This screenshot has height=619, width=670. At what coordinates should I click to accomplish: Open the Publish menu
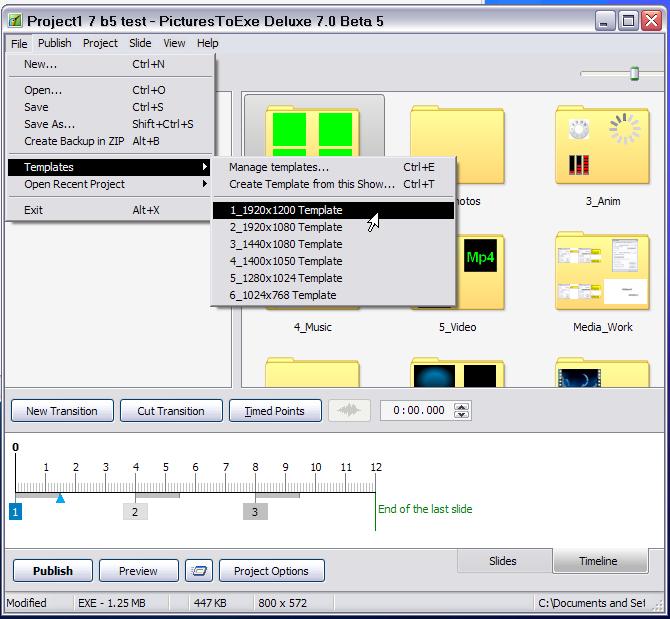[55, 44]
